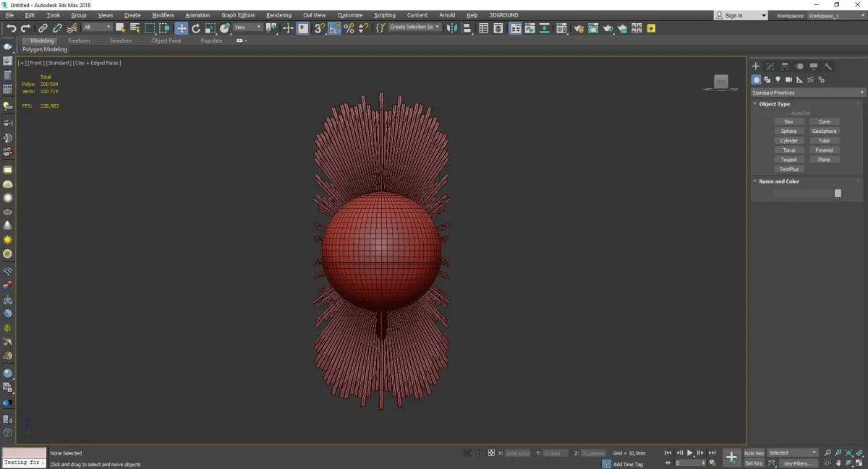Go to the end frame button
The height and width of the screenshot is (469, 868).
pyautogui.click(x=712, y=453)
